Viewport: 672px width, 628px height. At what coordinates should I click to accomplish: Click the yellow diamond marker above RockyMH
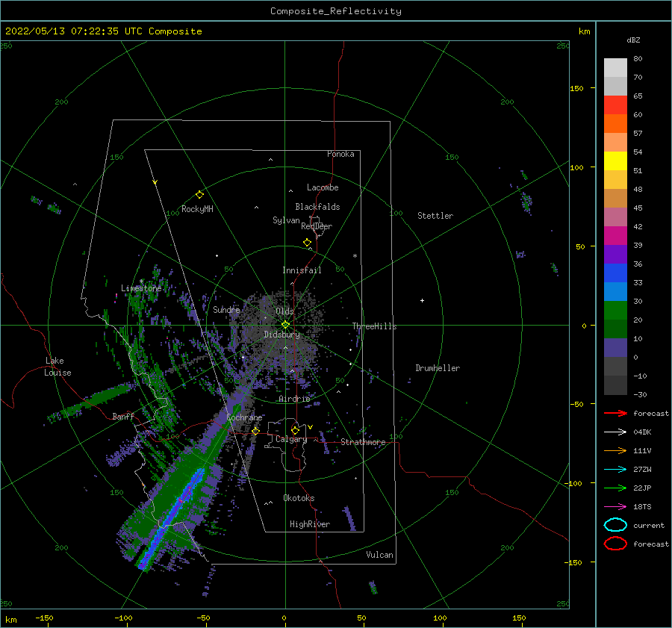point(199,195)
